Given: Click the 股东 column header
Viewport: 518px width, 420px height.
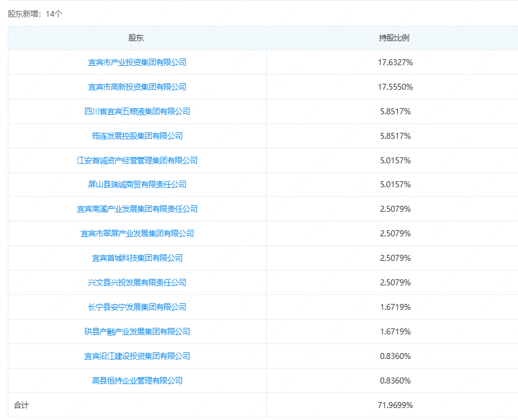Looking at the screenshot, I should pos(136,38).
